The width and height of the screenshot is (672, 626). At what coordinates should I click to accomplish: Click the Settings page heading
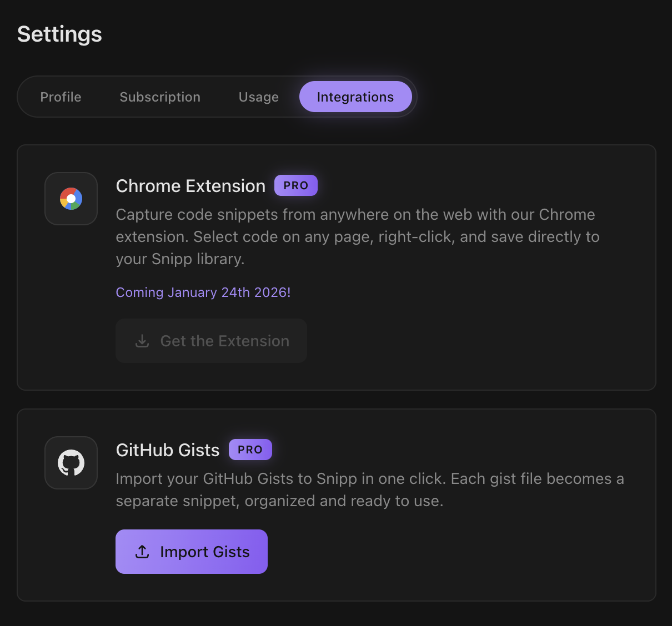coord(59,34)
